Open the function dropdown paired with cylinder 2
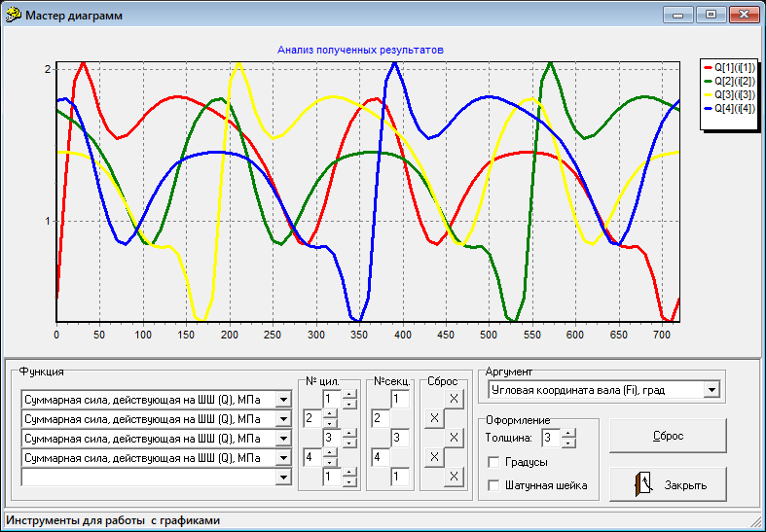 (x=283, y=419)
